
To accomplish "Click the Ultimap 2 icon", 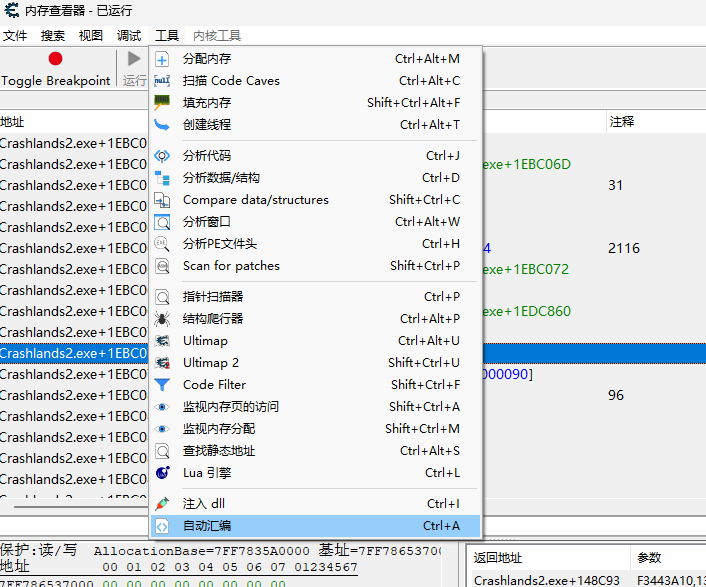I will coord(162,363).
